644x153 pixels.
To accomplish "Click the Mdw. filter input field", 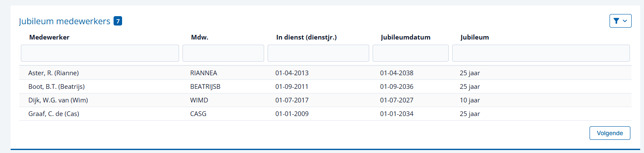I will pyautogui.click(x=223, y=53).
